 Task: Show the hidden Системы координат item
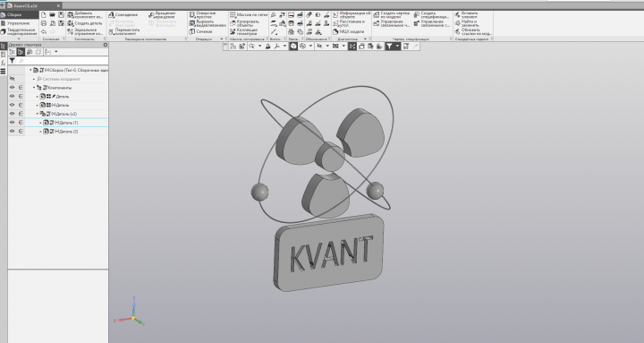12,79
